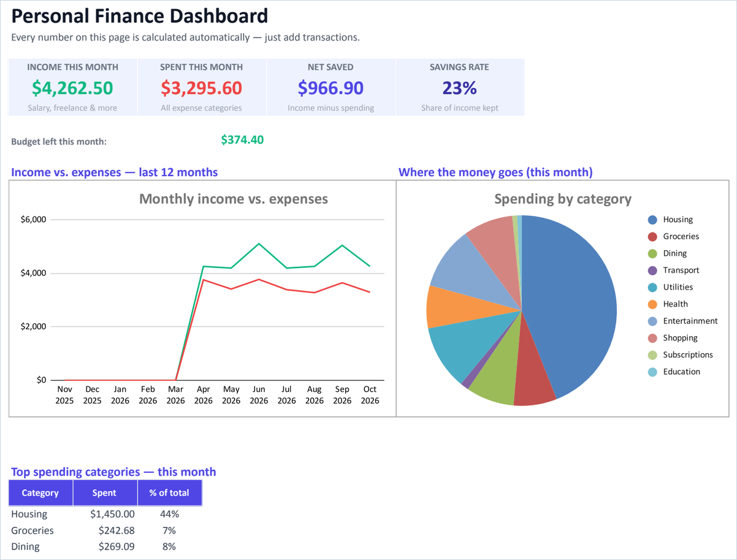
Task: Click the SPENT THIS MONTH label
Action: [202, 67]
